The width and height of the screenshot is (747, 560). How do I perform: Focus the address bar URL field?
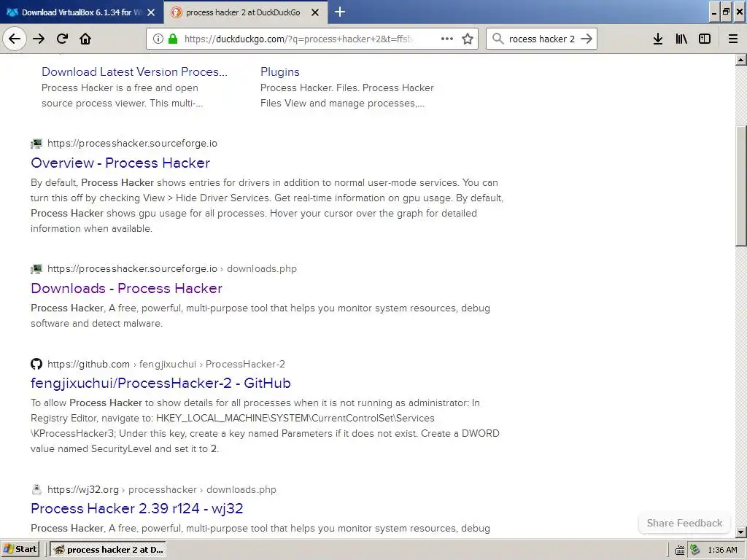click(x=298, y=39)
